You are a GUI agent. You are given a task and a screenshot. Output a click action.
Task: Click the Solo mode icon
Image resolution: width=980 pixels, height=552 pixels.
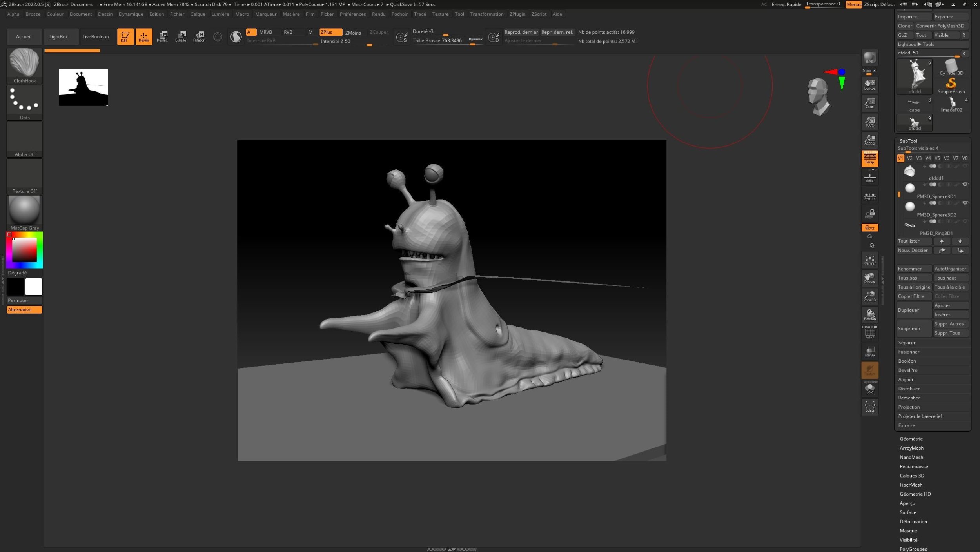point(869,389)
